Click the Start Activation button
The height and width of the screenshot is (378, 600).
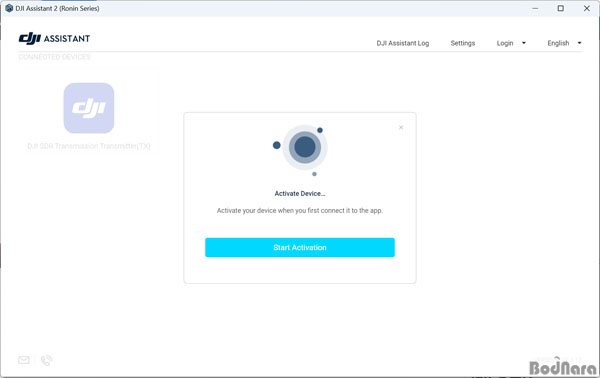tap(300, 248)
